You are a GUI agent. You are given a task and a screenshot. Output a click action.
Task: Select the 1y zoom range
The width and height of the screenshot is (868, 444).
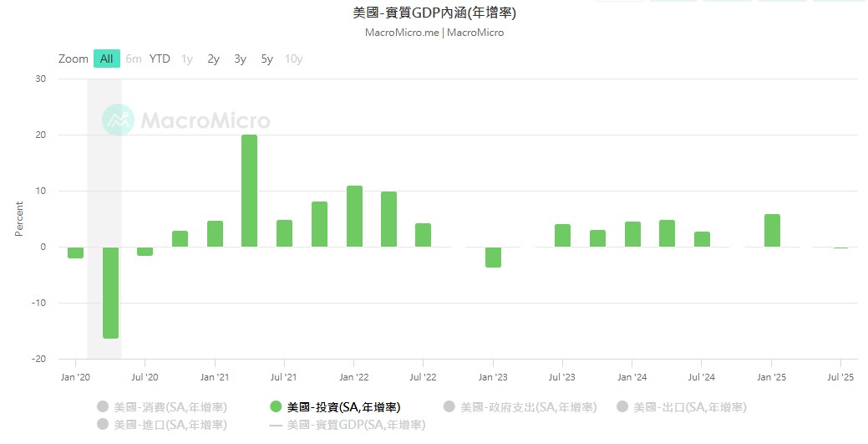click(x=186, y=59)
